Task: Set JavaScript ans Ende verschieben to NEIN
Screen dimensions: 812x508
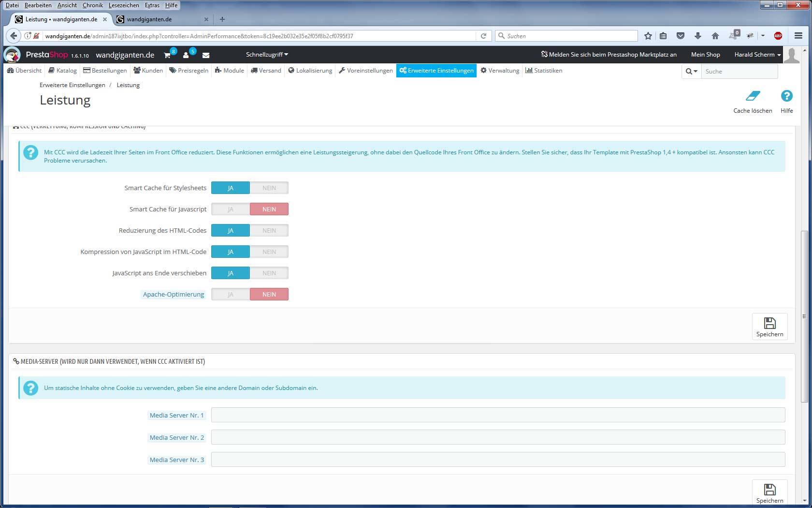Action: [269, 273]
